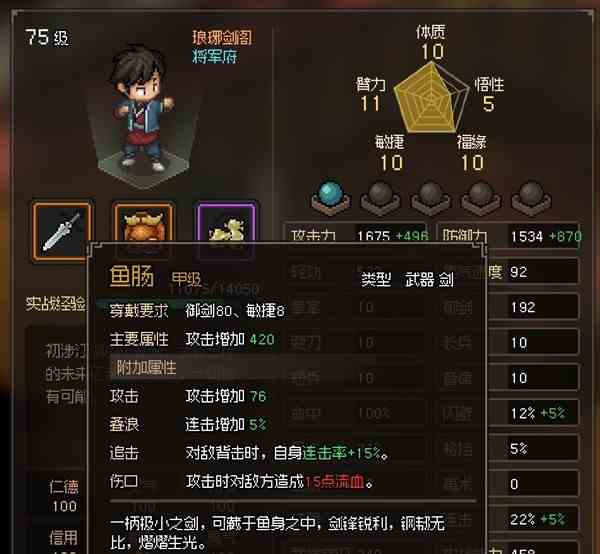Click the 福缘 attribute value 10
600x554 pixels.
(x=473, y=163)
